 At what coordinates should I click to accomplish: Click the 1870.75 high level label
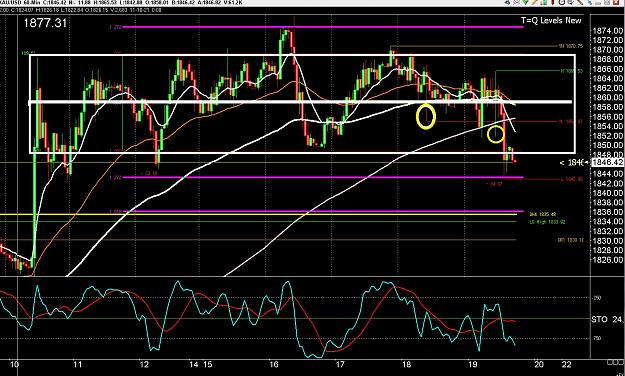click(570, 46)
